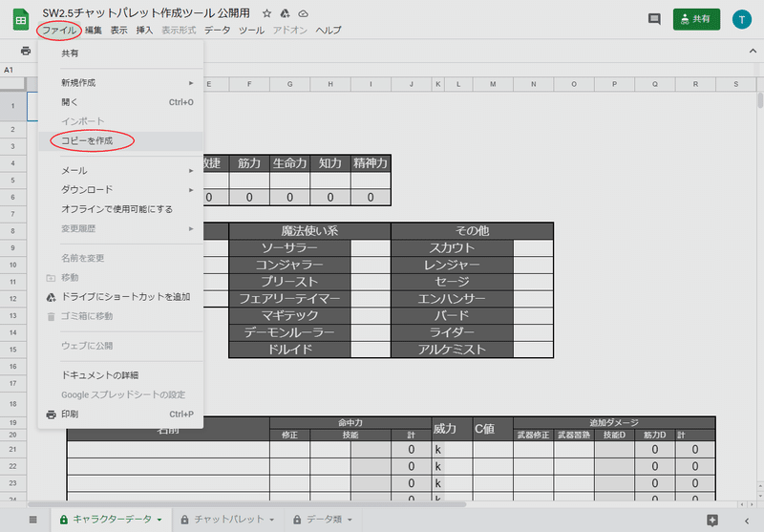The image size is (764, 532).
Task: Open the 挿入 menu
Action: click(144, 31)
